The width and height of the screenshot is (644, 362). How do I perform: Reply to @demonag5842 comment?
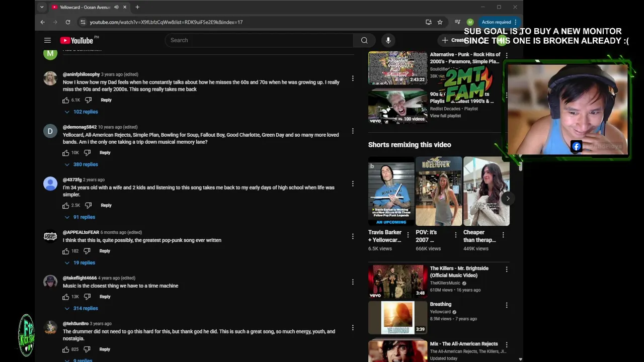tap(105, 153)
